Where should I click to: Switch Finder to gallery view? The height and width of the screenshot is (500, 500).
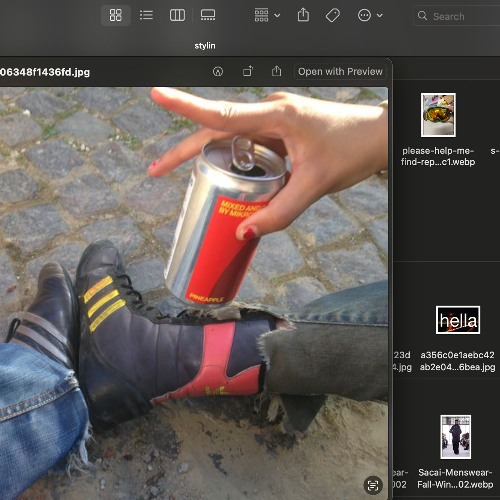pos(208,15)
